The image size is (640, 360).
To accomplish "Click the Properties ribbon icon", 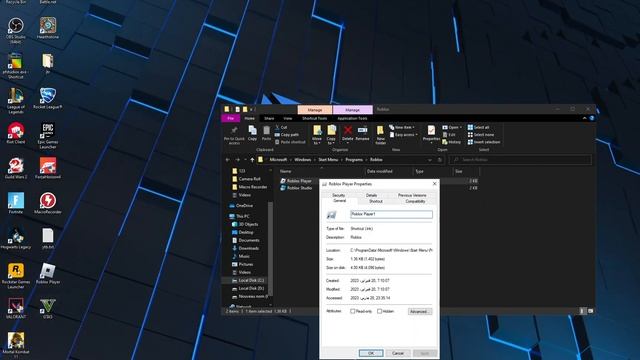I will coord(431,133).
